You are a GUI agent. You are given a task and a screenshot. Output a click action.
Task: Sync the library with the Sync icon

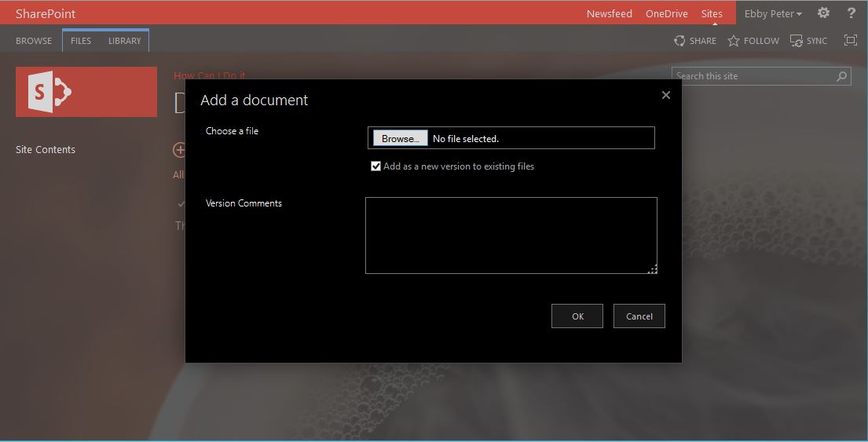(796, 40)
